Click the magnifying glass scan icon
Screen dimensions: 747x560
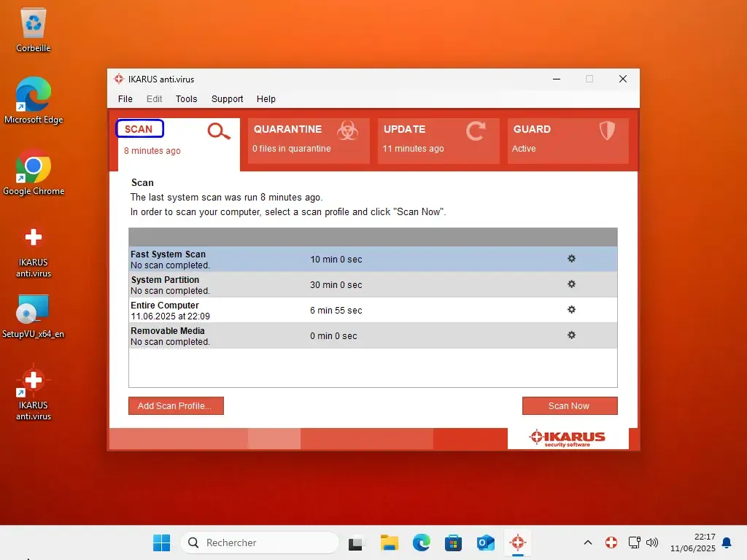point(219,131)
